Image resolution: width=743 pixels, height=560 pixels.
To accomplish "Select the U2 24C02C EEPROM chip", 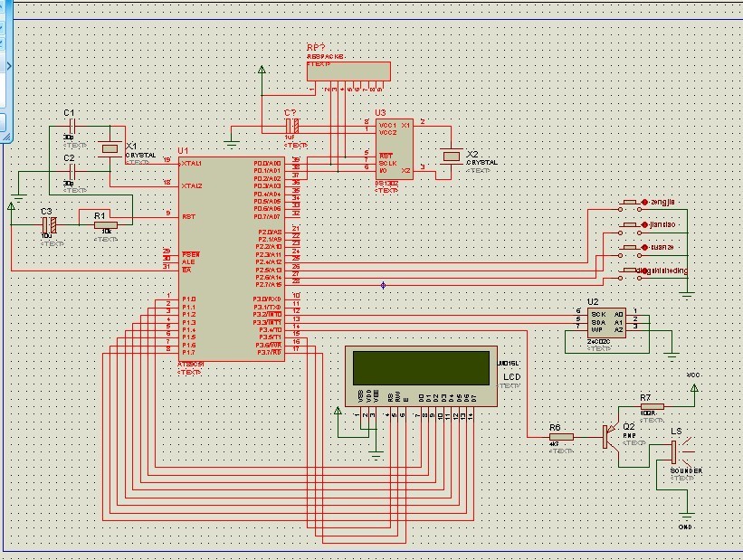I will (x=605, y=320).
